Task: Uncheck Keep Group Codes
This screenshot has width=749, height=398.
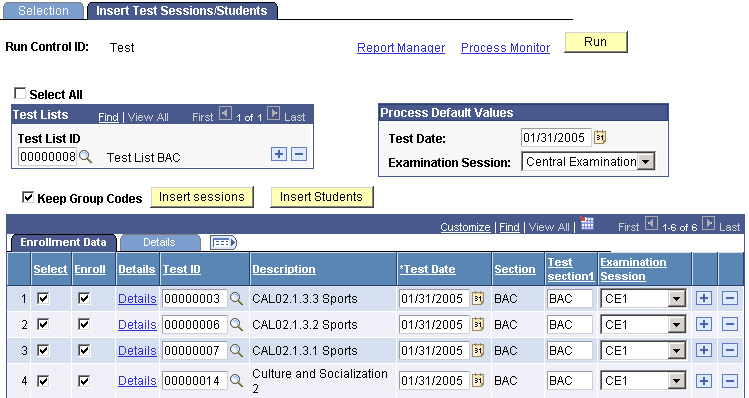Action: click(28, 197)
